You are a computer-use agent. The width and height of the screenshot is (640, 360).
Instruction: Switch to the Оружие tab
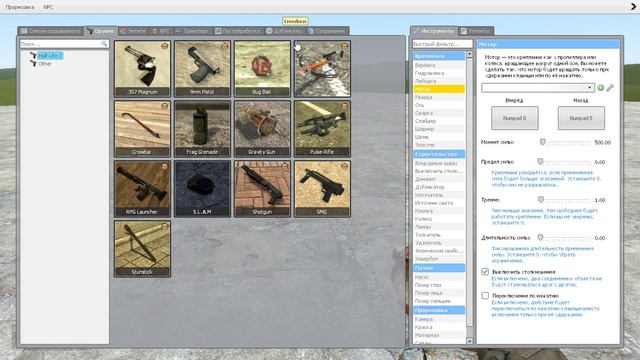(x=101, y=31)
